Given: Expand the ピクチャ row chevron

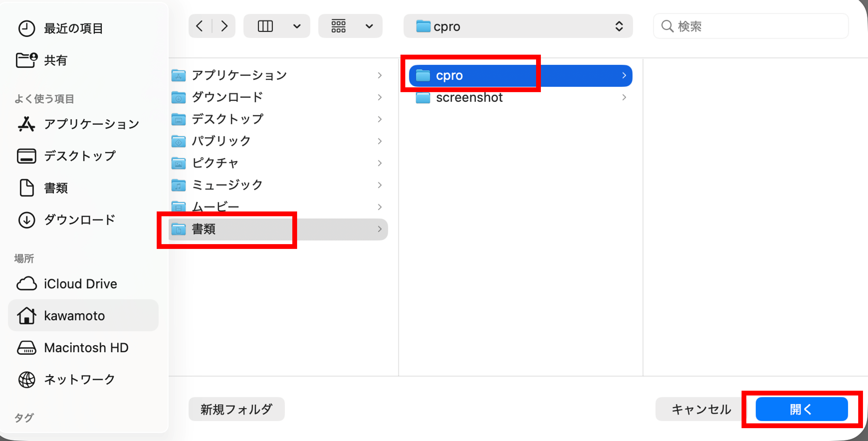Looking at the screenshot, I should point(380,163).
